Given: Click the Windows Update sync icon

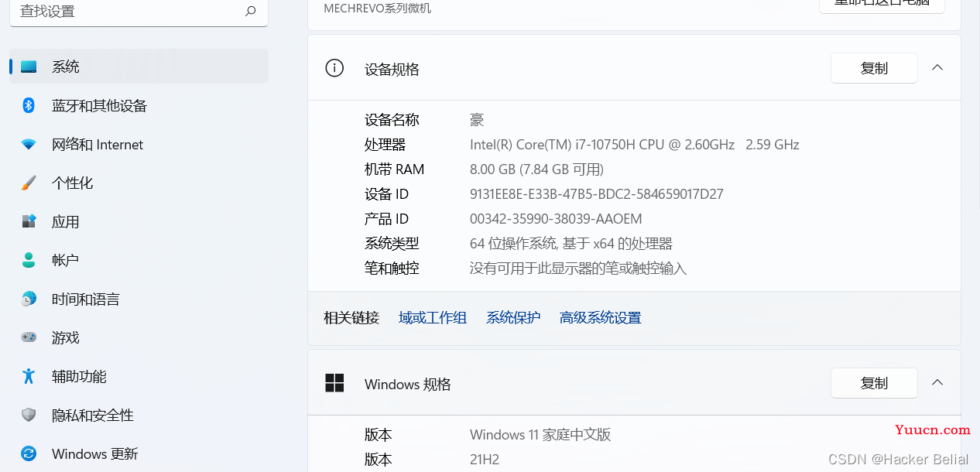Looking at the screenshot, I should [29, 453].
